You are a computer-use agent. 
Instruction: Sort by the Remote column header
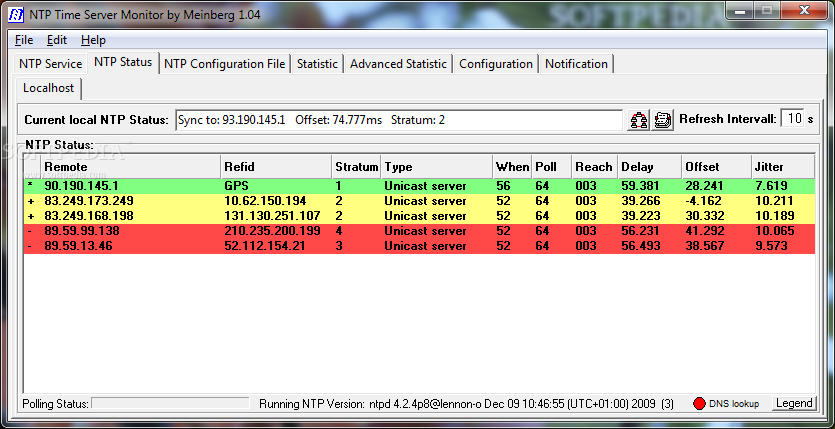coord(131,167)
